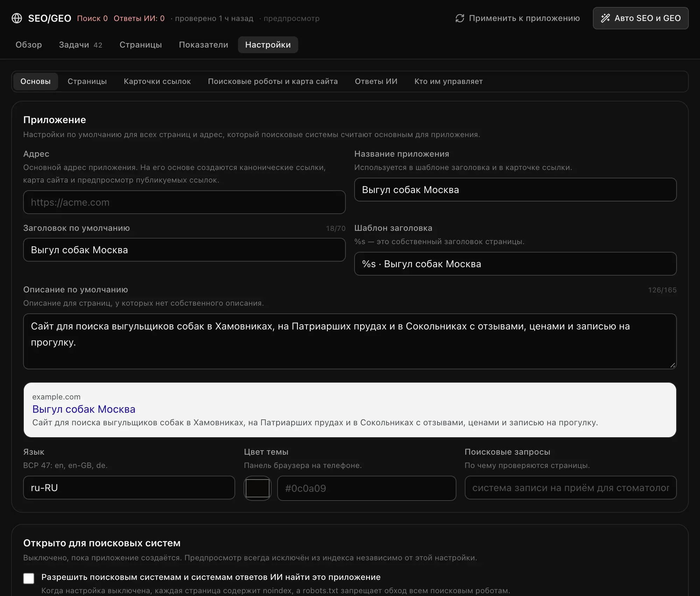Switch to the Задачи tab
Image resolution: width=700 pixels, height=596 pixels.
(80, 45)
